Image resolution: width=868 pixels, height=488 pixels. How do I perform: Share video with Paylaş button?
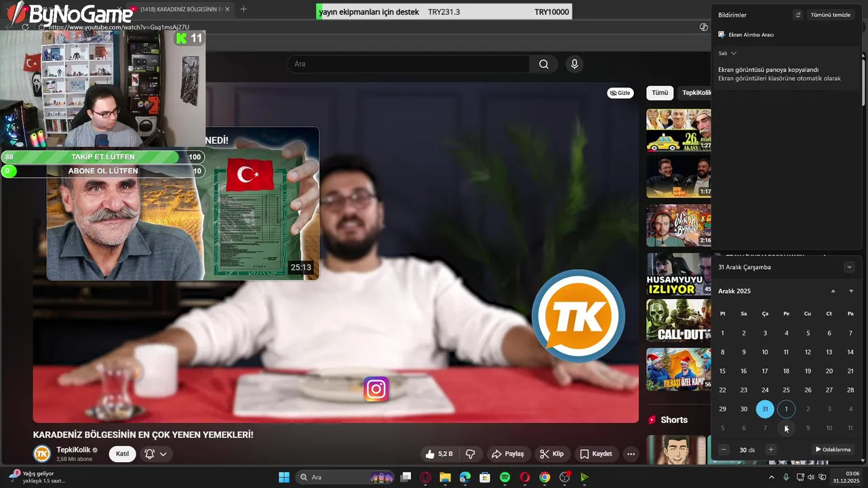tap(508, 454)
